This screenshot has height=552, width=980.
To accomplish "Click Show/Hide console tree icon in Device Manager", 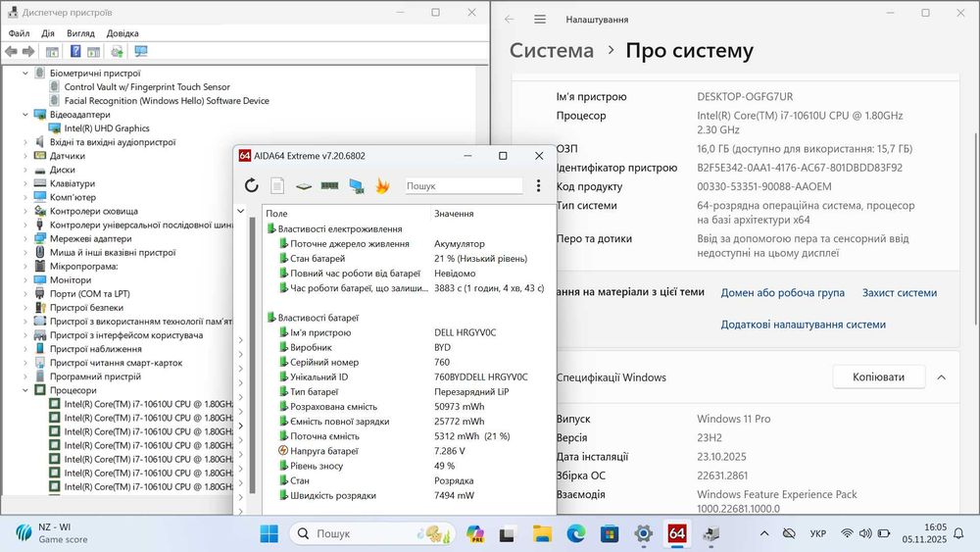I will point(53,51).
